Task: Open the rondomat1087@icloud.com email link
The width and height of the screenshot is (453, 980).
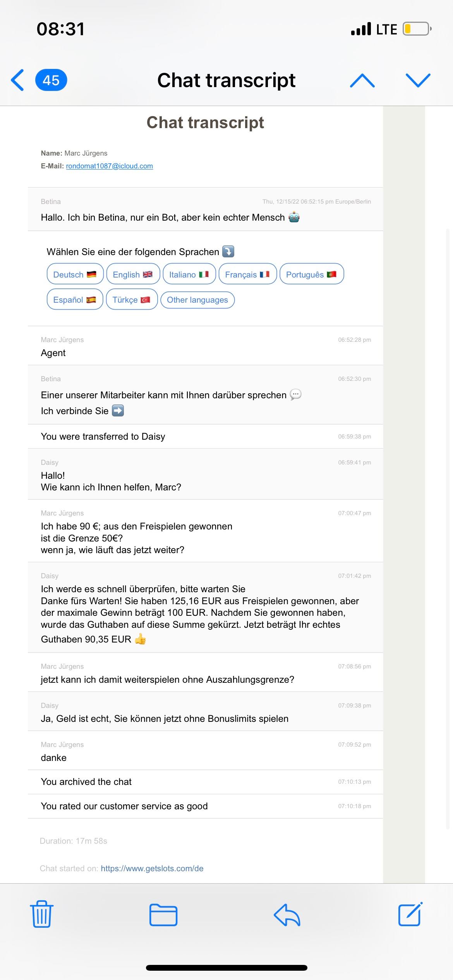Action: pyautogui.click(x=110, y=166)
